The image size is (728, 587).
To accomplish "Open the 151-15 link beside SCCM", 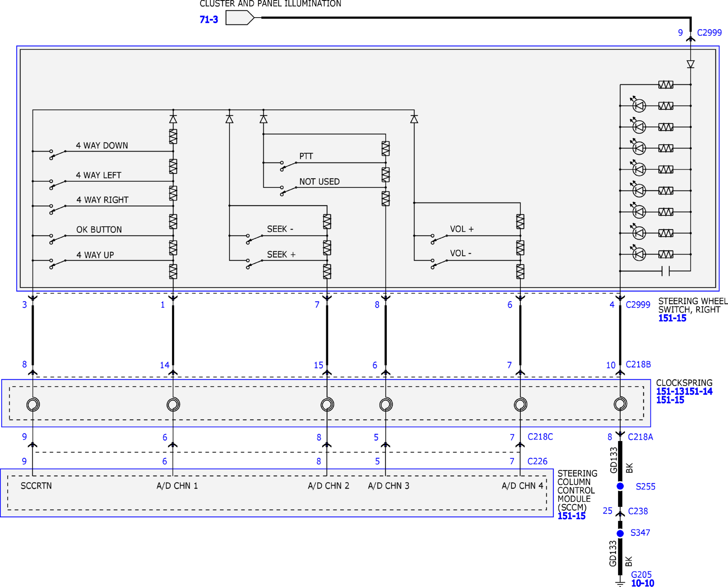I will pos(571,516).
